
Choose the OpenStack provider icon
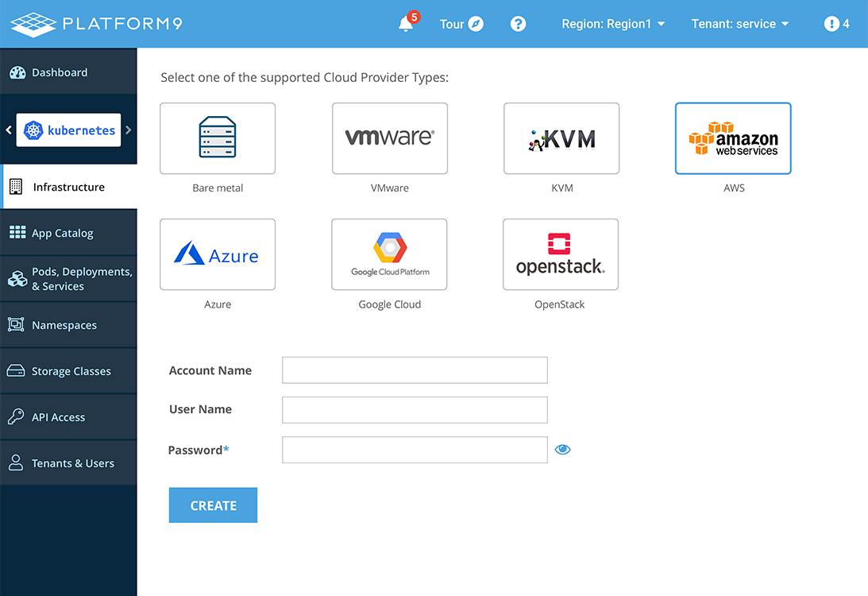tap(560, 253)
